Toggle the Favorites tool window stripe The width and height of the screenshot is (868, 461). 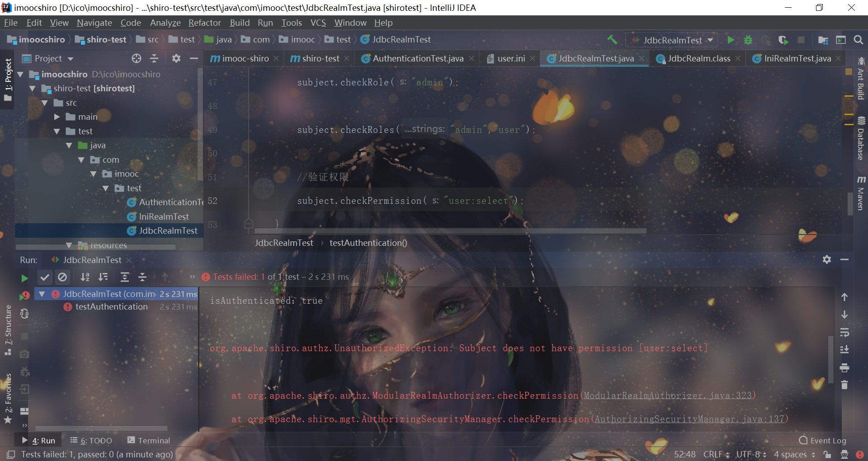point(8,399)
